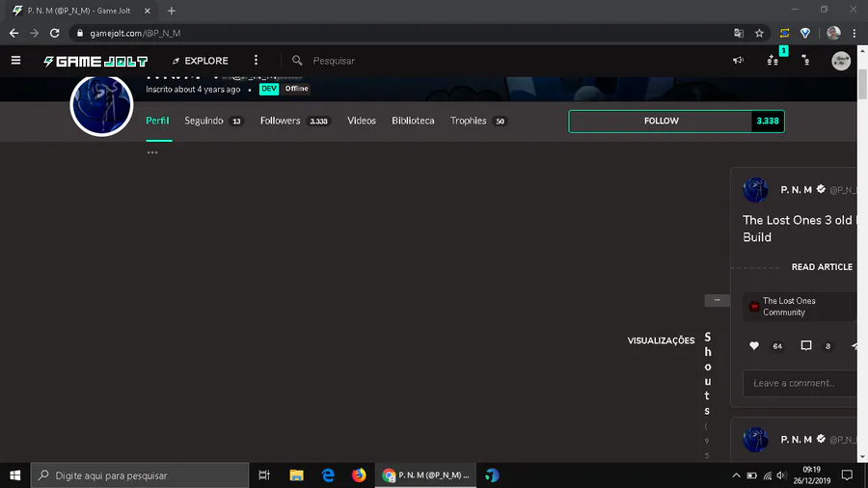This screenshot has height=488, width=868.
Task: Click the P.N.M profile avatar
Action: point(101,105)
